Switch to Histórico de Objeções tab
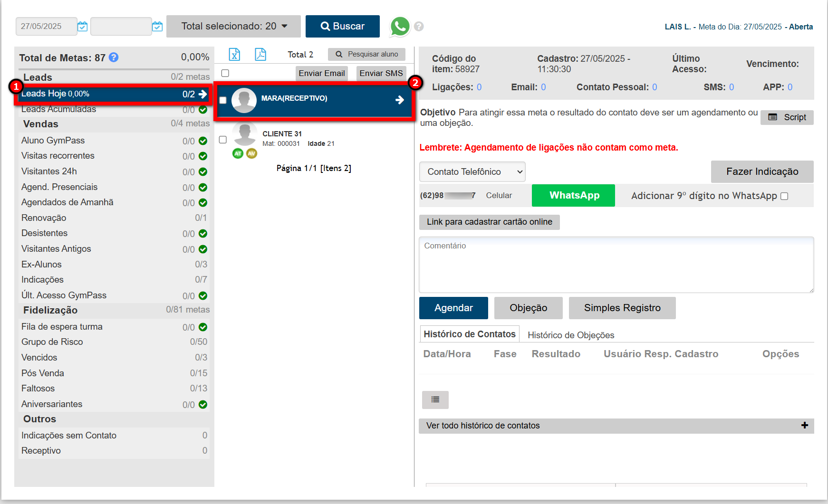 (570, 335)
